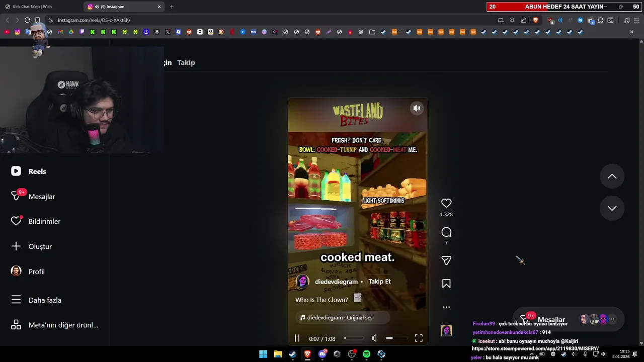Open the Windows Start menu
This screenshot has width=644, height=362.
(263, 354)
